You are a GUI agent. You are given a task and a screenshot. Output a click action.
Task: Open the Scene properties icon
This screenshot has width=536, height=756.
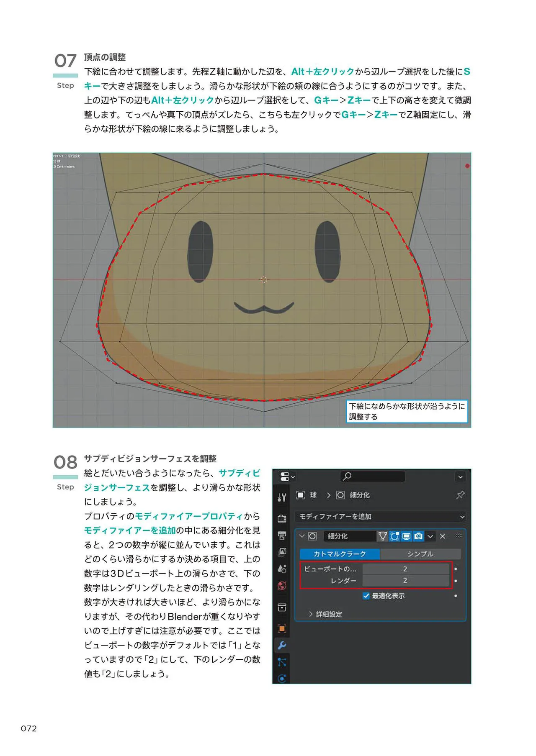coord(282,569)
